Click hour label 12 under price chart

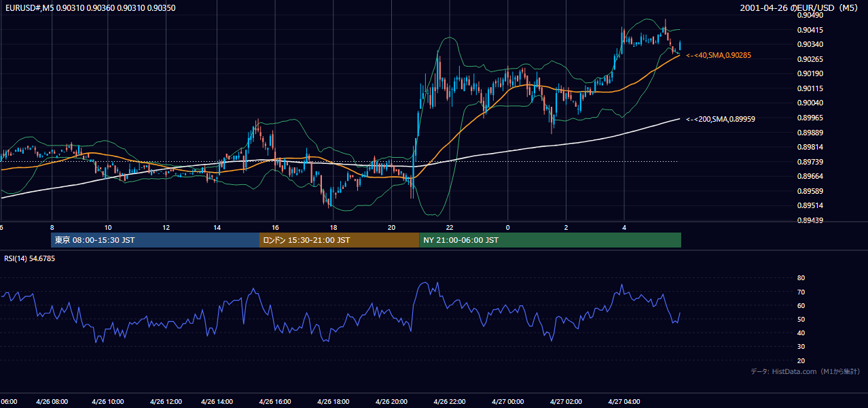(x=166, y=227)
